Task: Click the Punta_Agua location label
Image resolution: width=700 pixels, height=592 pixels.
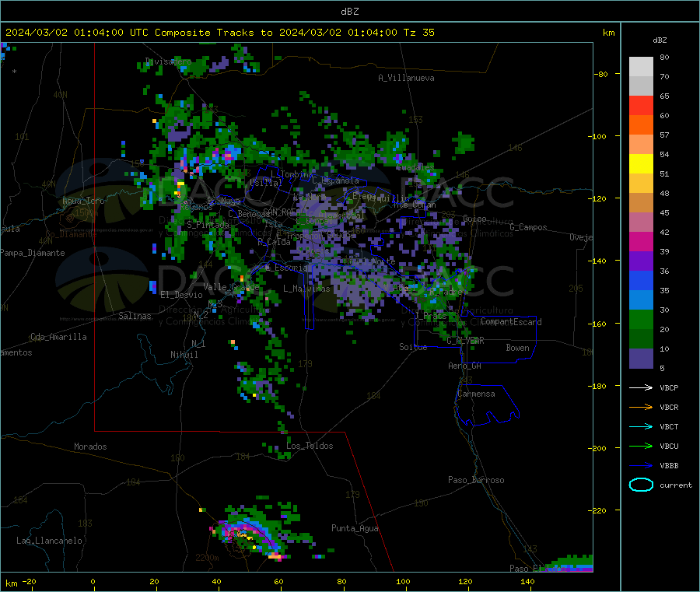Action: (x=355, y=528)
